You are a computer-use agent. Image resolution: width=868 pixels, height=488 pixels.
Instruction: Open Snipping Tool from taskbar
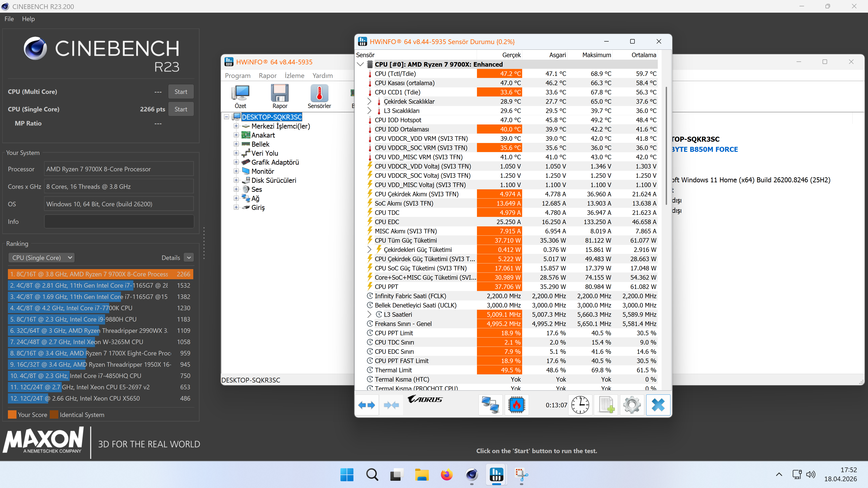521,475
